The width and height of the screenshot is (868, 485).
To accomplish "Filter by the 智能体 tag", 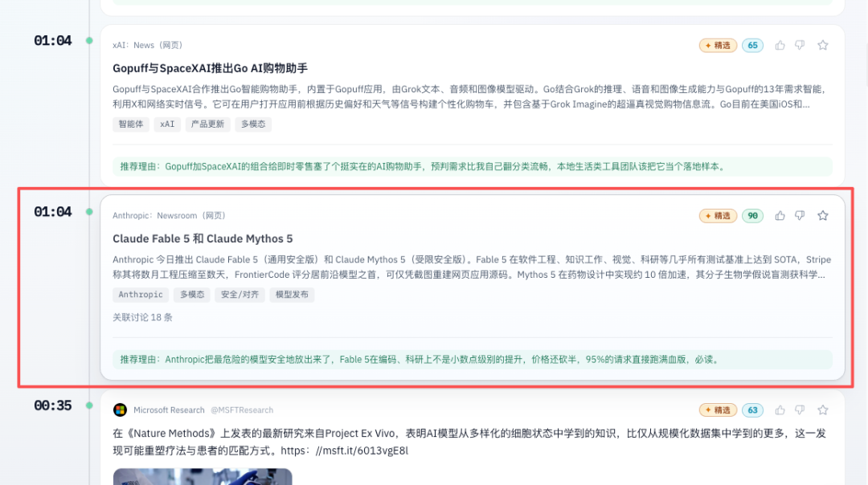I will click(x=131, y=124).
